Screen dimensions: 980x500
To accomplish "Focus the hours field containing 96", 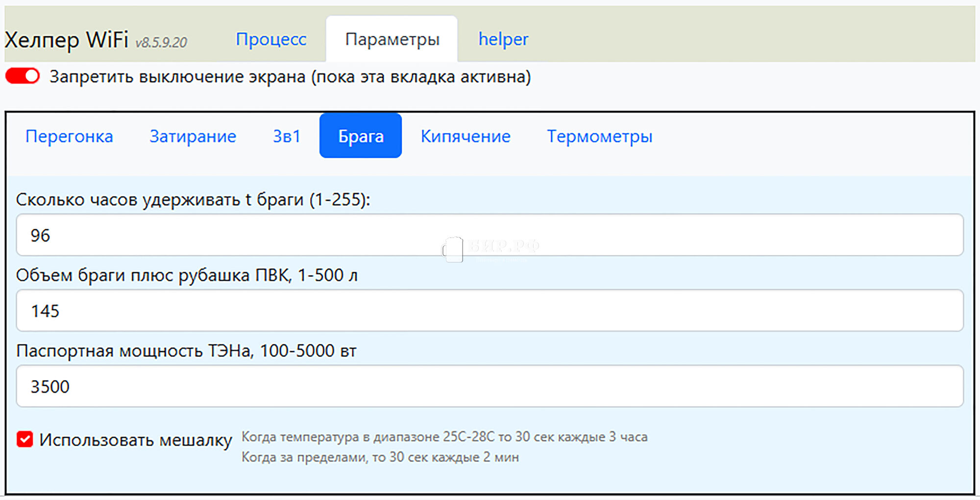I will tap(490, 235).
